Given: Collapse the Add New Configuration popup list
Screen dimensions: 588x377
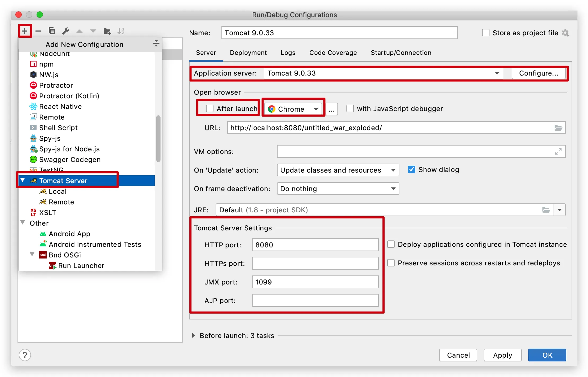Looking at the screenshot, I should [156, 43].
